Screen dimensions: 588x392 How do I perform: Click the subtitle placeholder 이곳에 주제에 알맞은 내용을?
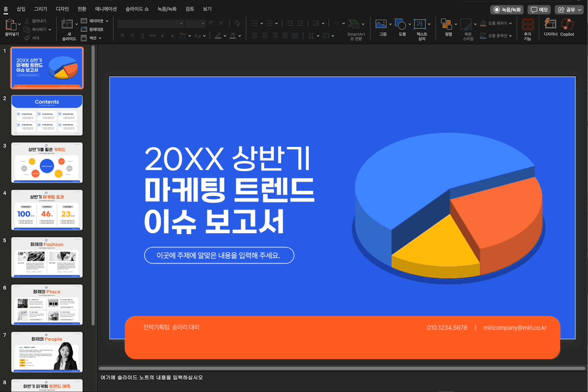[x=219, y=255]
